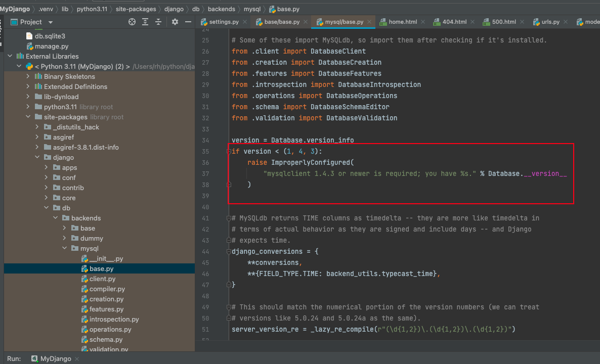Screen dimensions: 600x364
Task: Select __init__.py in the mysql folder
Action: coord(106,258)
